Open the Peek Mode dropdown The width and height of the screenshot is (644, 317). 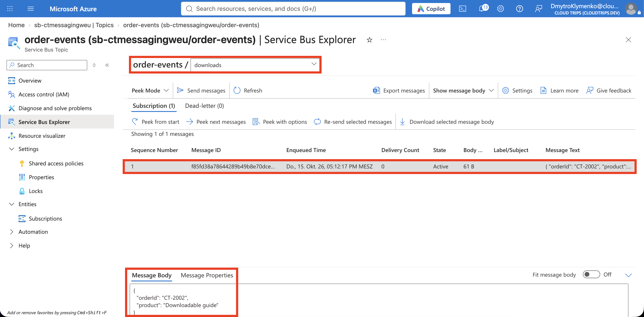[150, 90]
